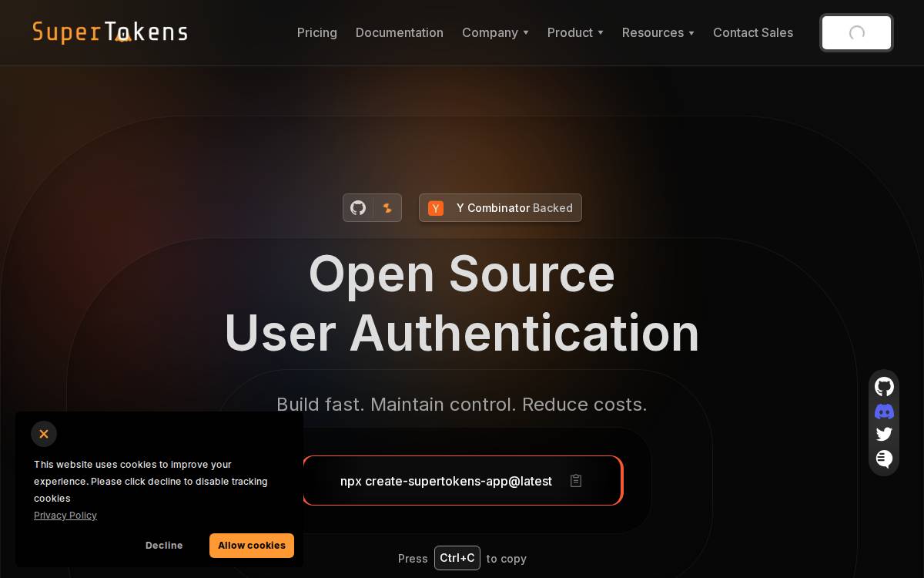Expand the Company dropdown menu
The image size is (924, 578).
tap(495, 32)
